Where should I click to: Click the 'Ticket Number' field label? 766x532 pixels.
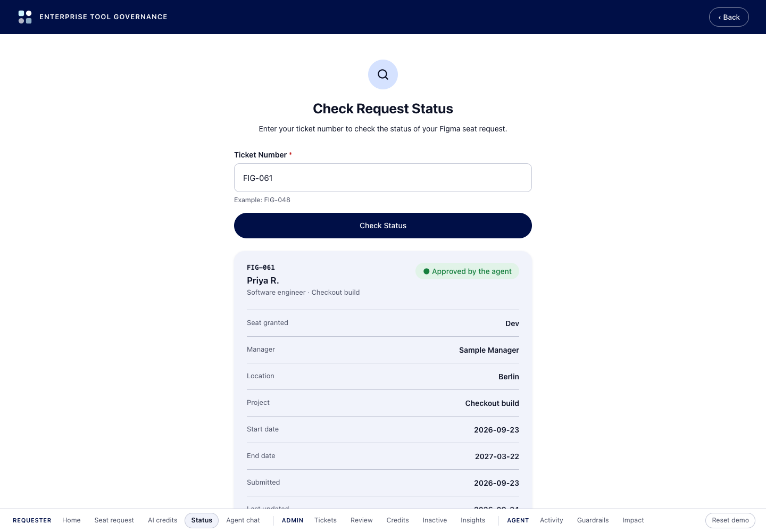pyautogui.click(x=260, y=155)
